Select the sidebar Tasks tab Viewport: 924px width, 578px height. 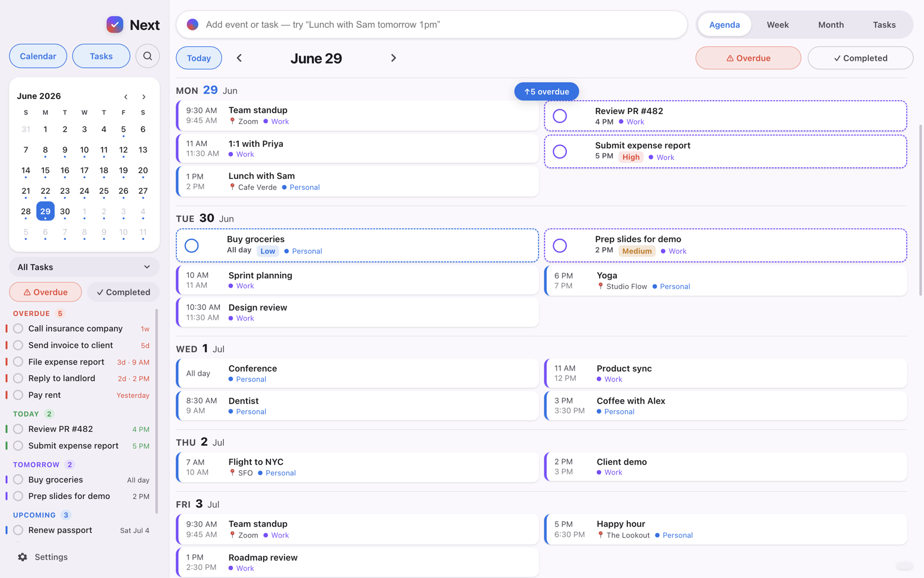point(101,56)
